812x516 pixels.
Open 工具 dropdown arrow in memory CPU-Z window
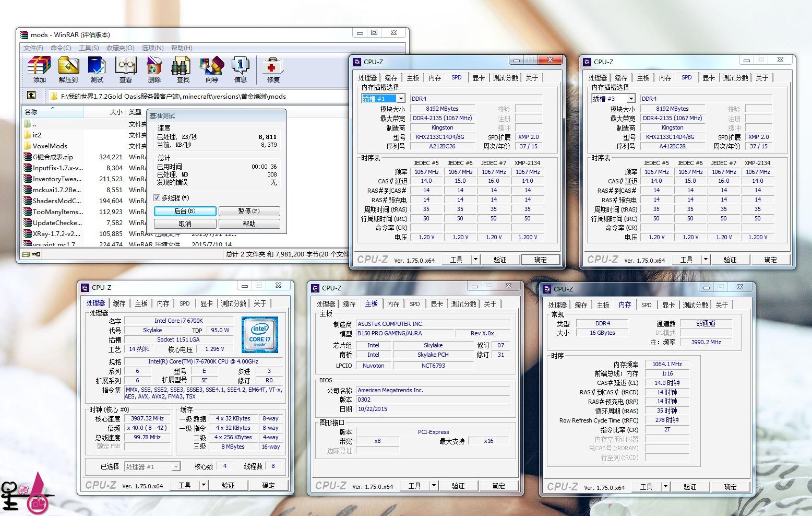(x=665, y=487)
